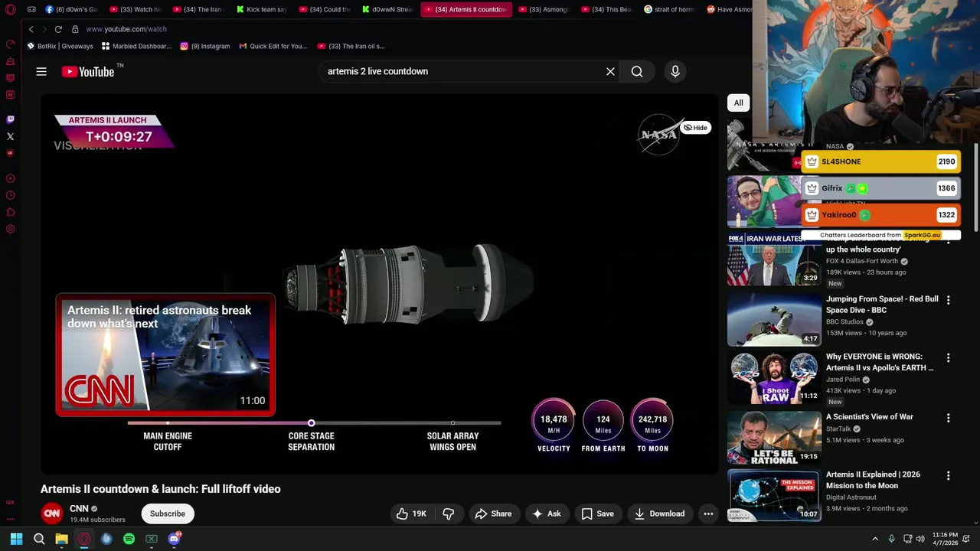980x551 pixels.
Task: Open Windows taskbar search
Action: [39, 539]
